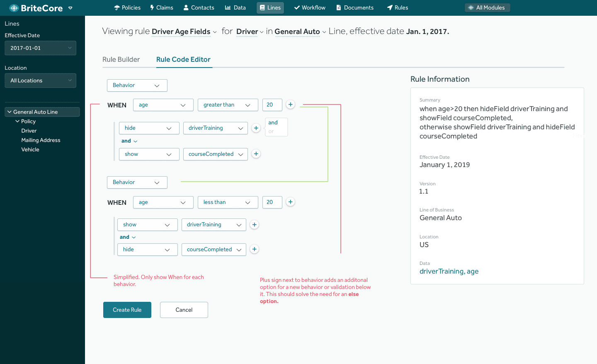Viewport: 597px width, 364px height.
Task: Click plus icon beside show driverTraining row
Action: (x=255, y=225)
